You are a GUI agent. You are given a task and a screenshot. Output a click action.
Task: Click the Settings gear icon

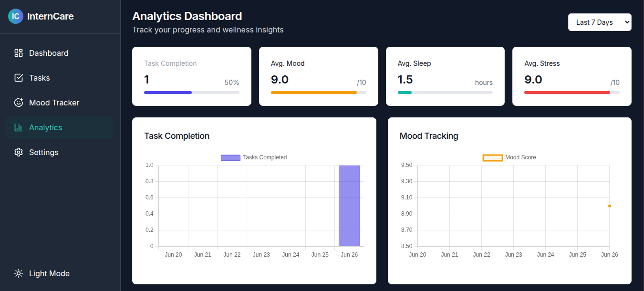tap(19, 152)
